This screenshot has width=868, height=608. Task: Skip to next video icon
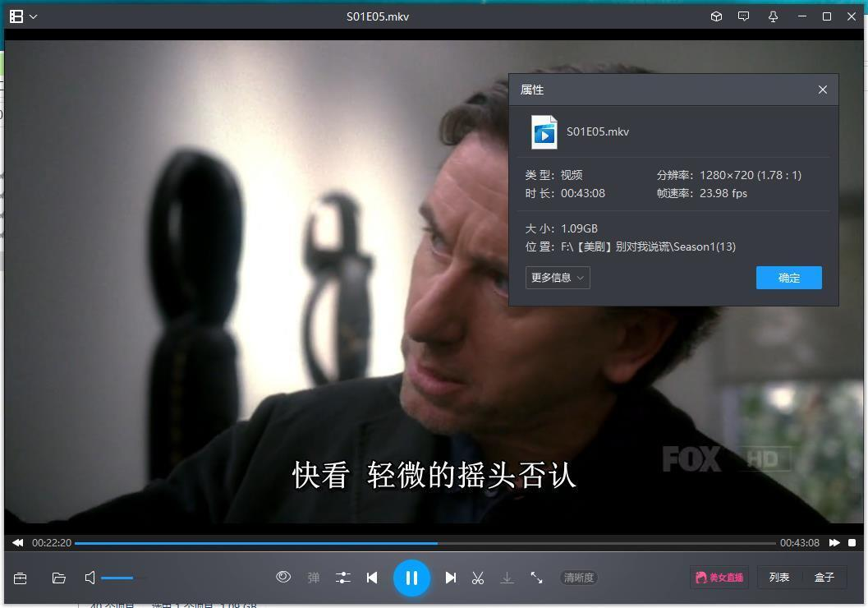[450, 578]
